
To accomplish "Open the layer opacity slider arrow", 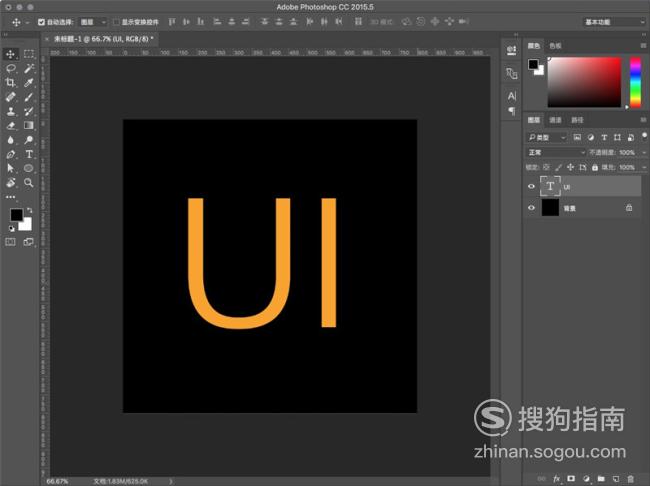I will pos(643,153).
